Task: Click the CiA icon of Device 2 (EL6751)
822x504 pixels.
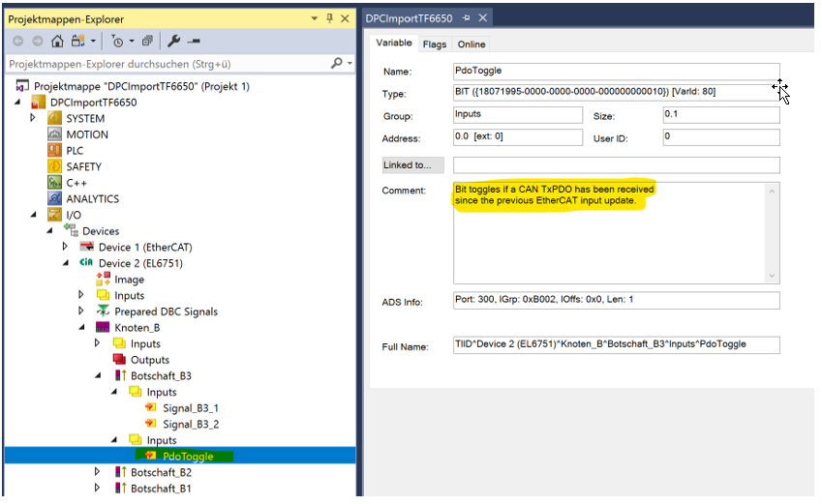Action: click(86, 262)
